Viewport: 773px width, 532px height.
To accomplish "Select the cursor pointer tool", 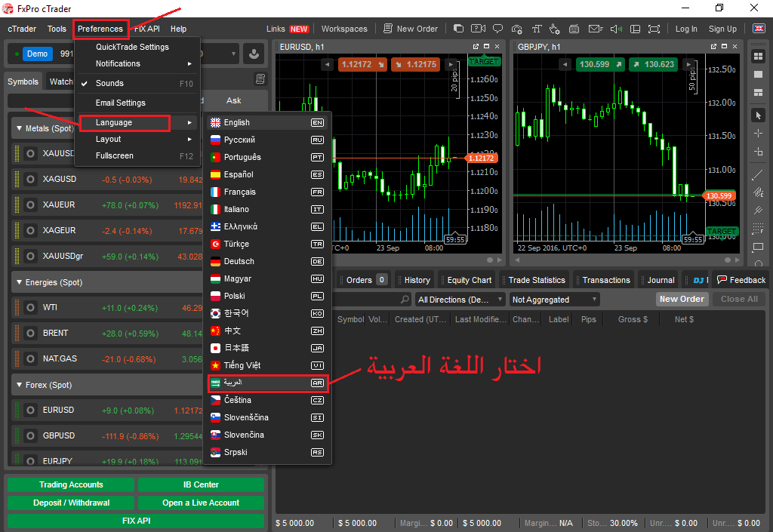I will pos(758,115).
